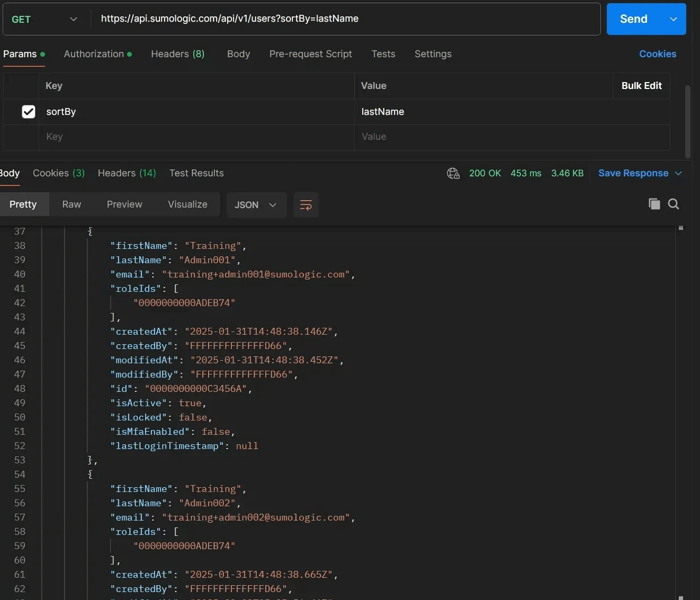Toggle word wrap in the response body
The height and width of the screenshot is (600, 700).
point(306,205)
